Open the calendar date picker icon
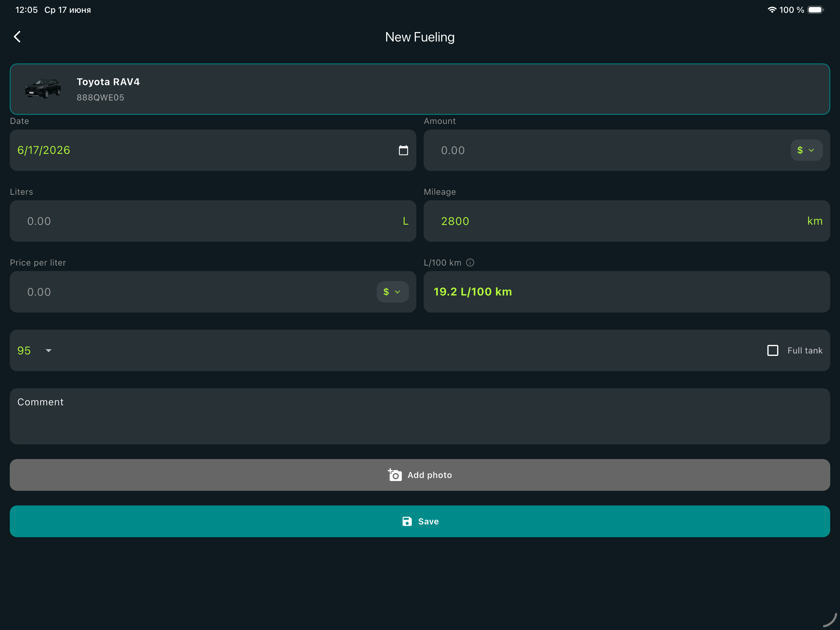840x630 pixels. click(403, 150)
